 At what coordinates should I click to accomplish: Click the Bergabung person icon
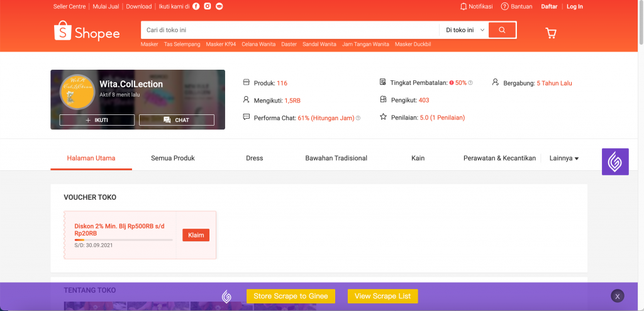pyautogui.click(x=496, y=82)
